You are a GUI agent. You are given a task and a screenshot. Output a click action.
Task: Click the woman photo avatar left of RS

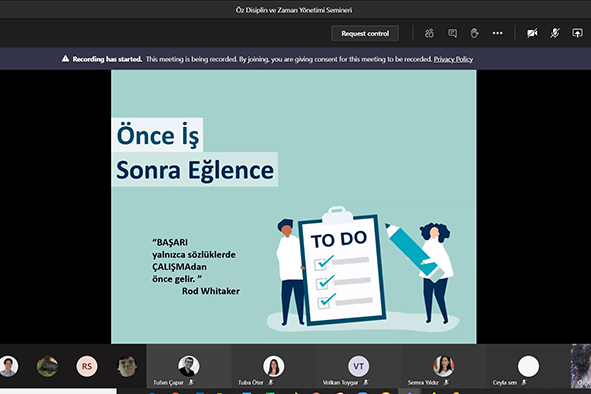click(8, 366)
